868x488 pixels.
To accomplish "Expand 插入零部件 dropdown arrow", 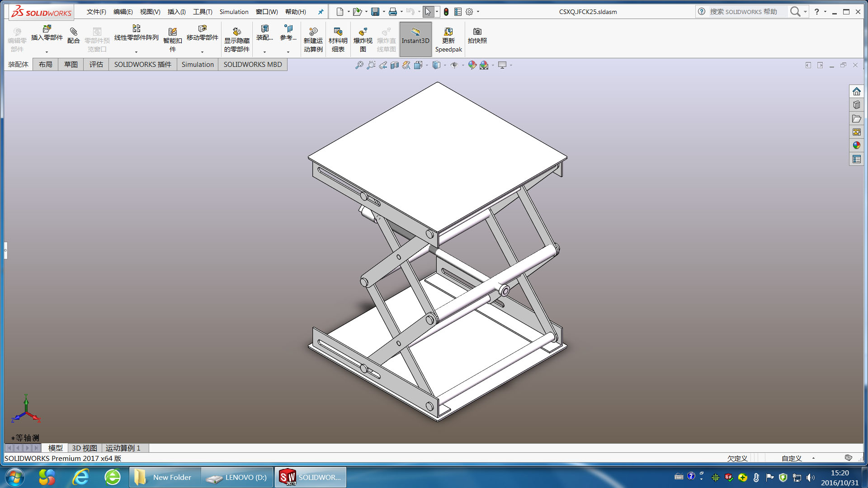I will point(47,52).
